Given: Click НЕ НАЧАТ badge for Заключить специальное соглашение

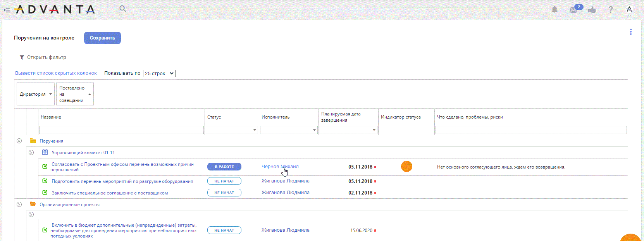Looking at the screenshot, I should coord(224,193).
